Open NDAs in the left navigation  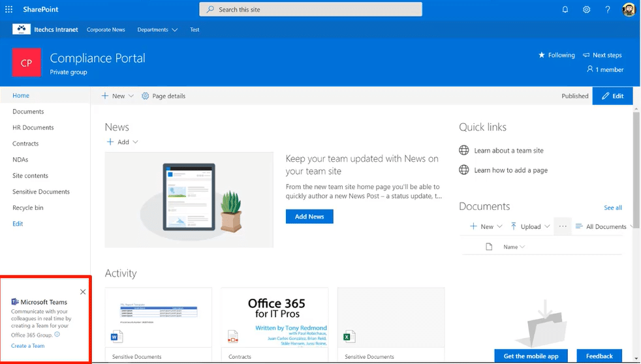[x=20, y=159]
